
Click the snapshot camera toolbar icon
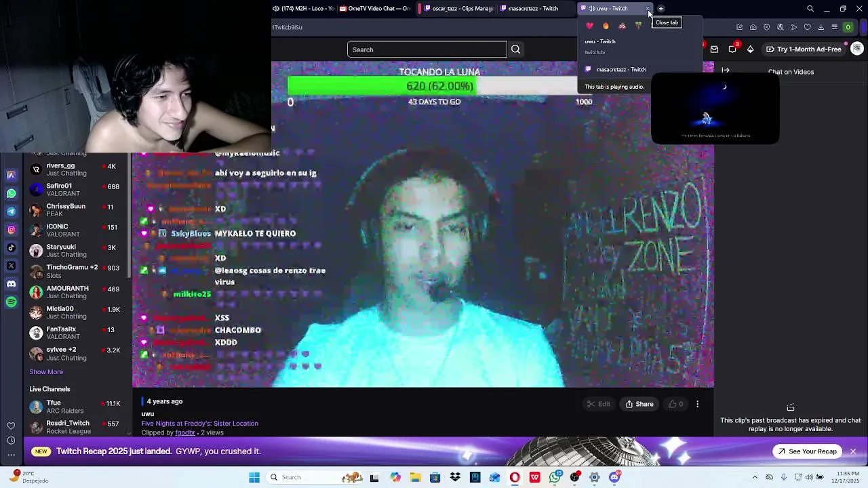(x=753, y=27)
